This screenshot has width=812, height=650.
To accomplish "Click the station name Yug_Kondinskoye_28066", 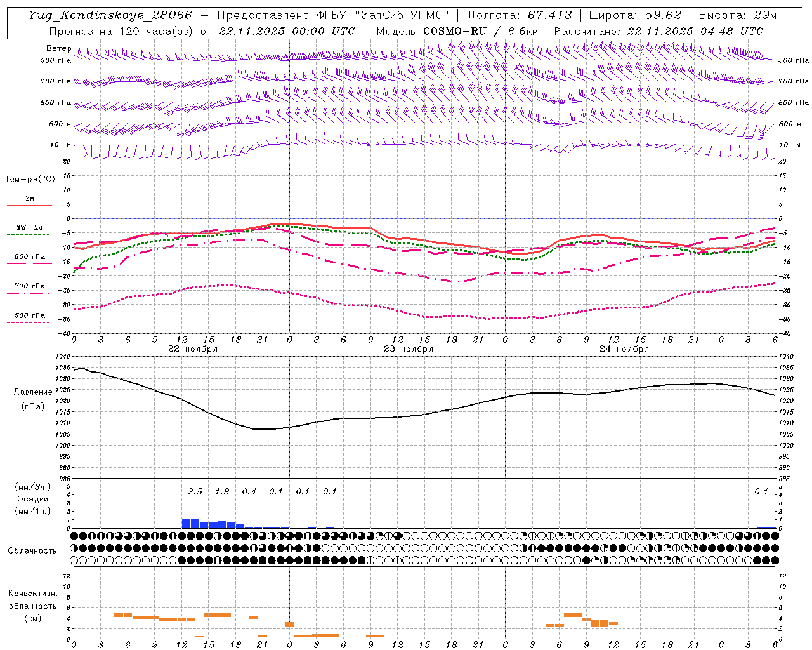I will click(x=110, y=15).
